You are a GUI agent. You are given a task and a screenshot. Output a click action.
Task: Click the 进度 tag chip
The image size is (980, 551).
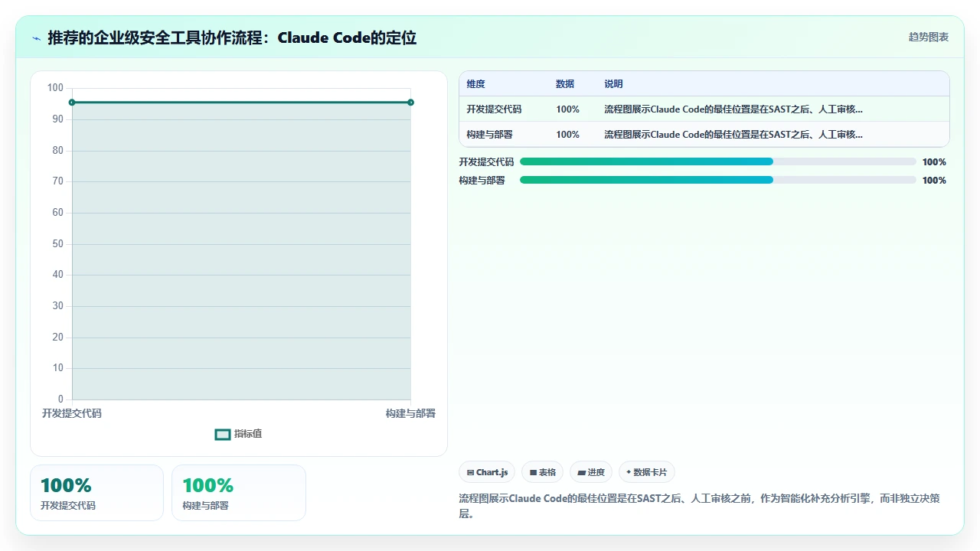(591, 472)
